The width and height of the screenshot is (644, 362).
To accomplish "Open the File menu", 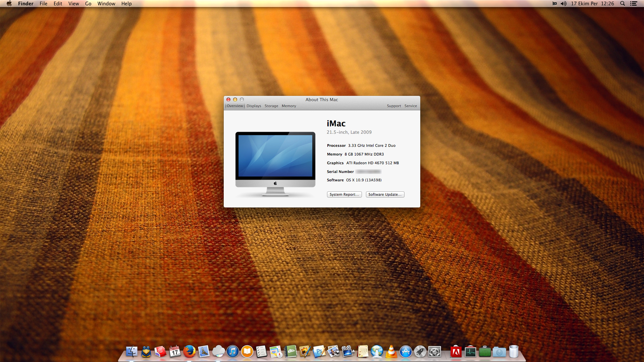I will click(x=44, y=4).
